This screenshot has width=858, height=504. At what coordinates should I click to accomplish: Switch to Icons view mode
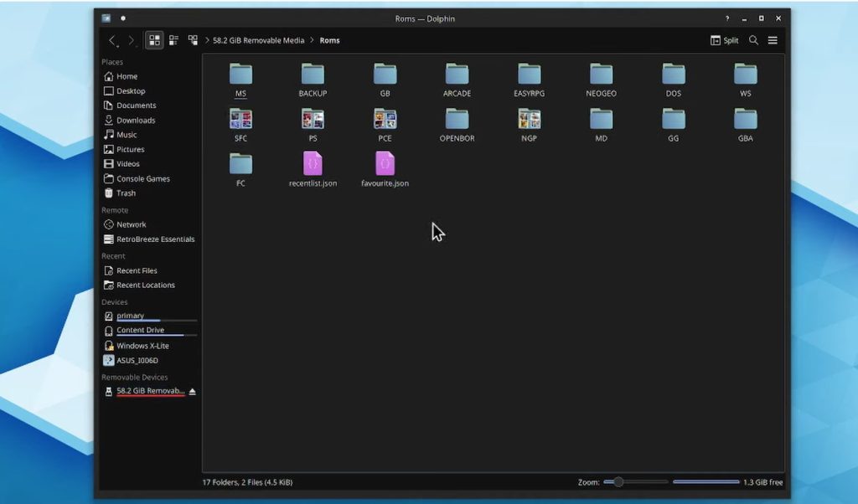(x=154, y=40)
